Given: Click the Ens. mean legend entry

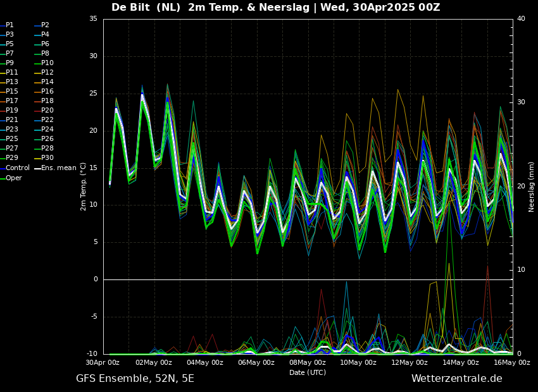Looking at the screenshot, I should click(x=59, y=168).
